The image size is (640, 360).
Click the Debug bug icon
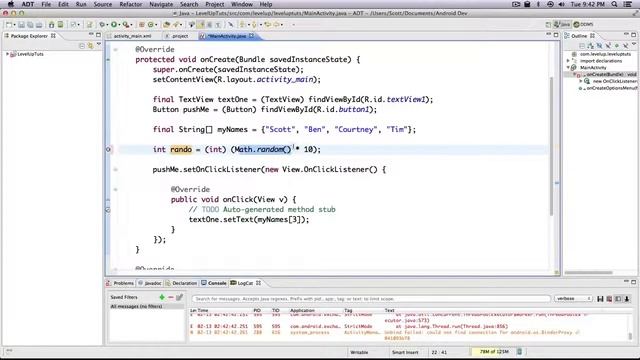click(102, 24)
